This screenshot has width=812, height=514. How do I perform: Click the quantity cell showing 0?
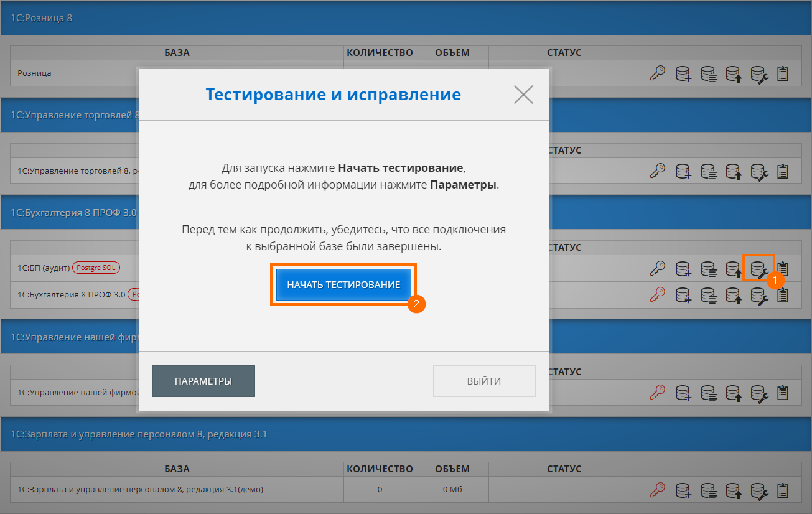click(x=380, y=489)
